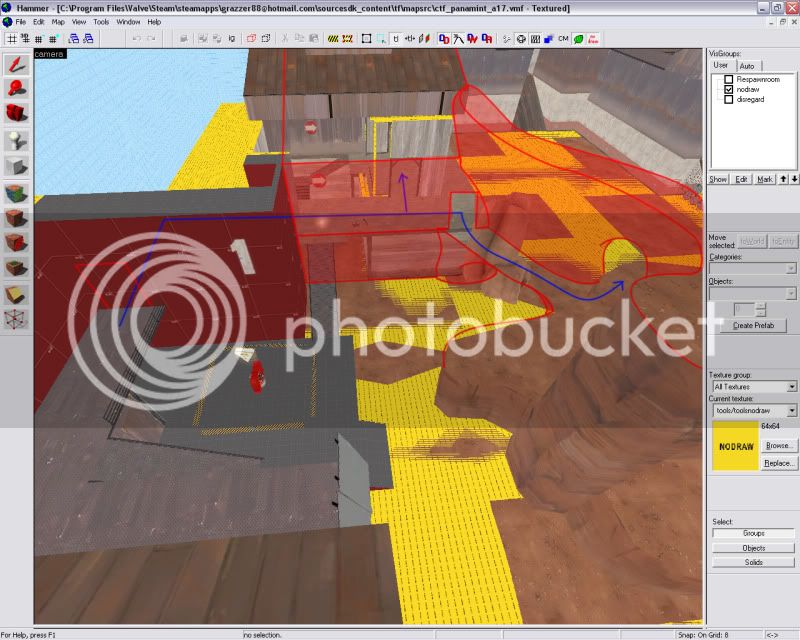Click the Hide Unselected Objects icon
The width and height of the screenshot is (800, 640).
266,39
